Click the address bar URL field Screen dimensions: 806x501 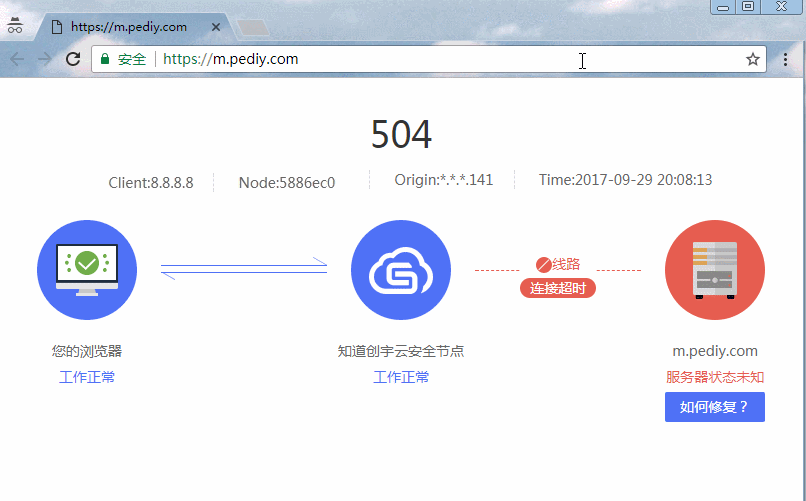coord(429,59)
